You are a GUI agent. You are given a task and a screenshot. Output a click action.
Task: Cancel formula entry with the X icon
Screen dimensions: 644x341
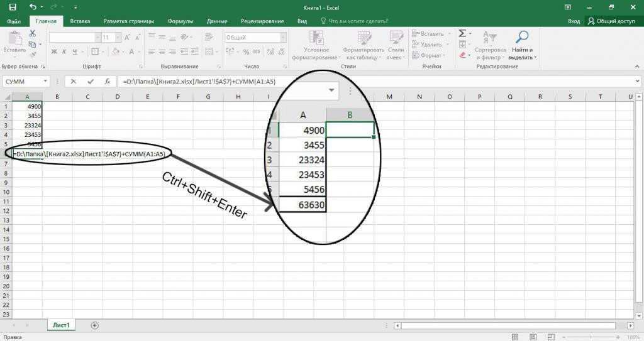click(x=74, y=82)
